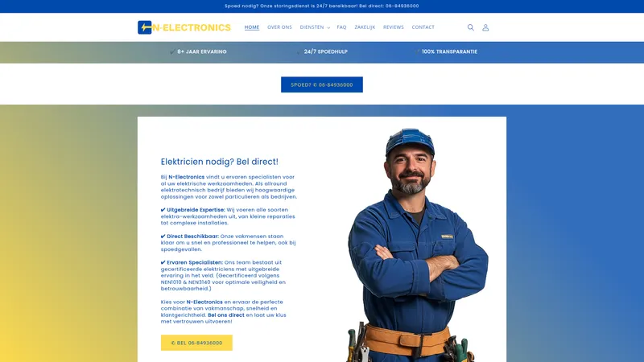Click the Uitgebreide Expertise bullet text
This screenshot has height=362, width=644.
coord(229,216)
